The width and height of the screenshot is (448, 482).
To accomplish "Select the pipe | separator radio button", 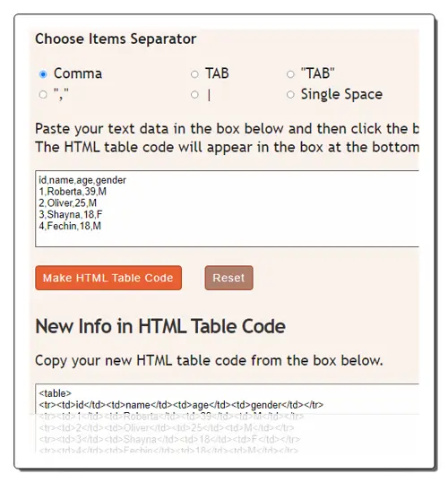I will [x=194, y=95].
